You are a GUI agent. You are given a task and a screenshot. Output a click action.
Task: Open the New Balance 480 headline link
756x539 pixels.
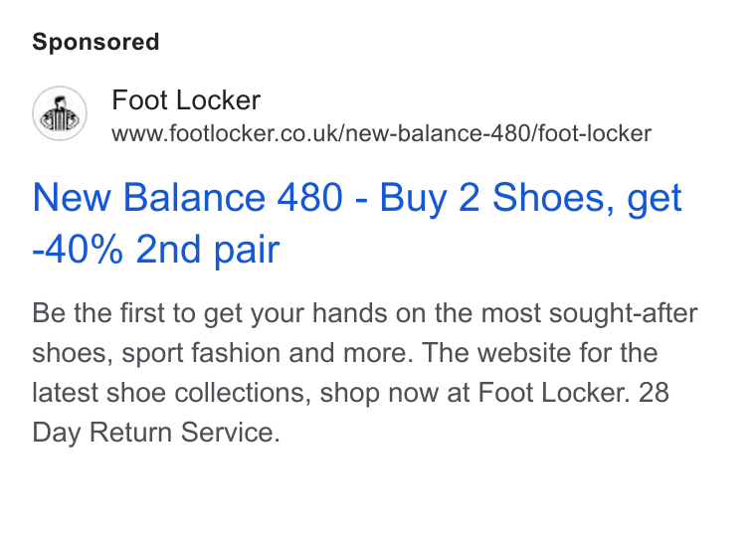click(x=357, y=223)
